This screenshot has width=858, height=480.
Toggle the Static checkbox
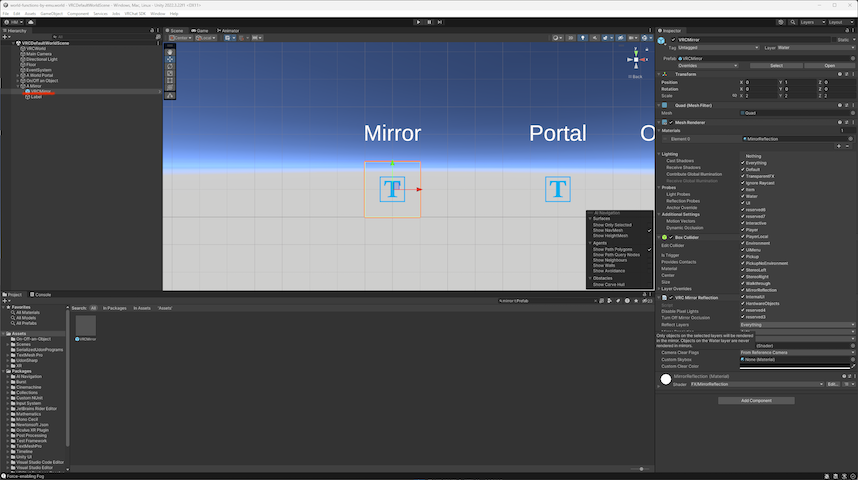coord(835,40)
